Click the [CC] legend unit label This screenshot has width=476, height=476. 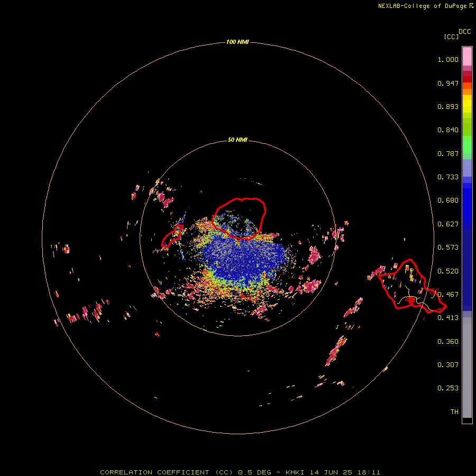[x=451, y=36]
